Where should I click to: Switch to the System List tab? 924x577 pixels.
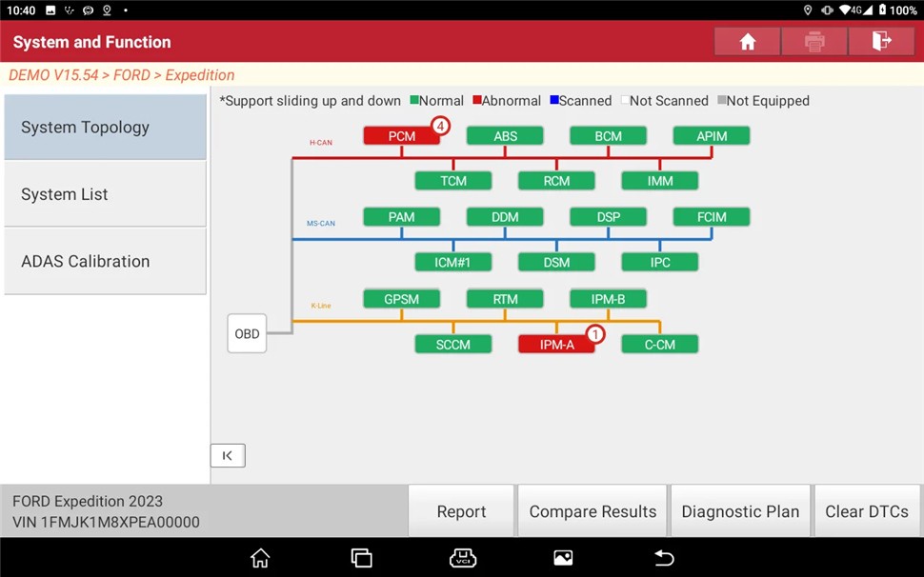[106, 194]
